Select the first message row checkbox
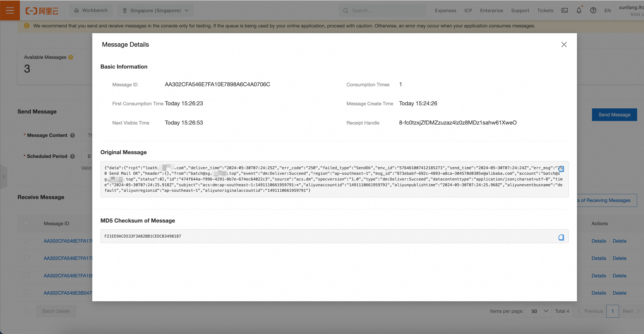The image size is (644, 334). pyautogui.click(x=26, y=240)
